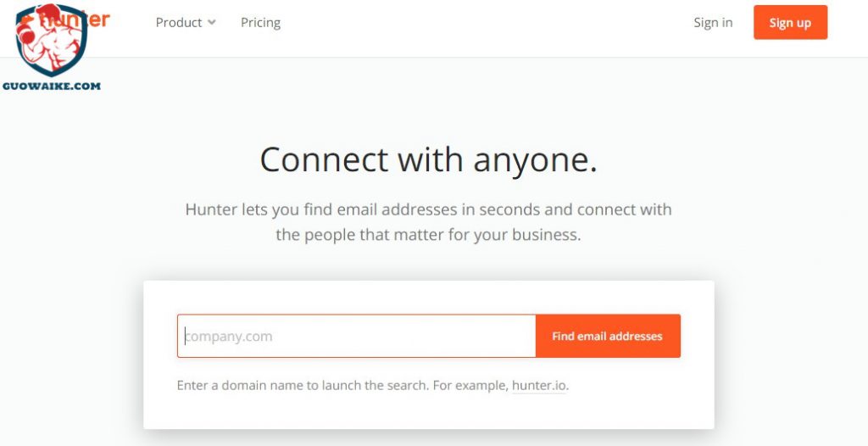The height and width of the screenshot is (446, 868).
Task: Focus the company.com domain input field
Action: click(x=357, y=337)
